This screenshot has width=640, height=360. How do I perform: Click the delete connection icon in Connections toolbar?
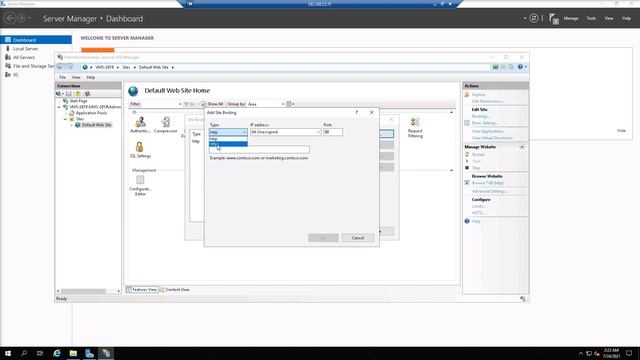pos(87,94)
